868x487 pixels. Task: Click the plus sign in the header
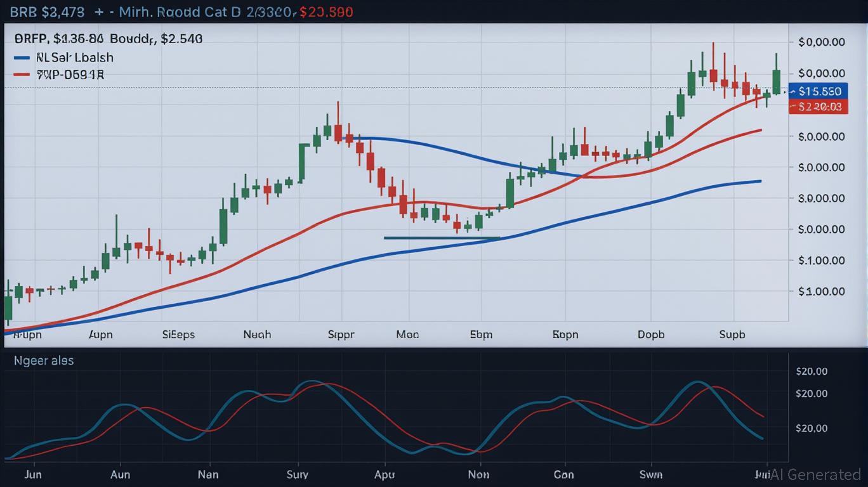[x=98, y=12]
